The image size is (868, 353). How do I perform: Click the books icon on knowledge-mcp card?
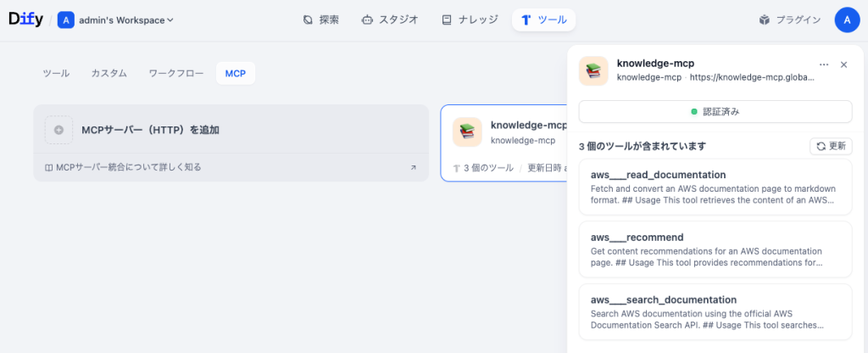[467, 132]
